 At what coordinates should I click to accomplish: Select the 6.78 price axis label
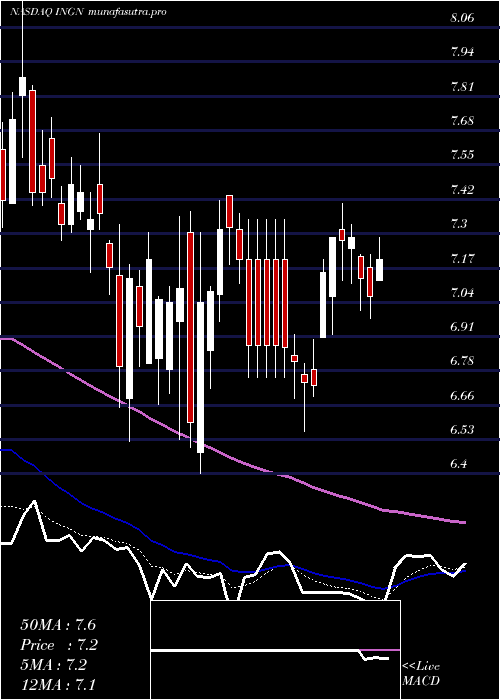(x=462, y=361)
